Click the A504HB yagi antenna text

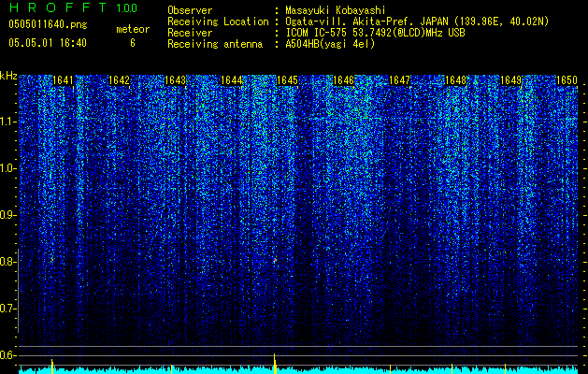point(330,44)
